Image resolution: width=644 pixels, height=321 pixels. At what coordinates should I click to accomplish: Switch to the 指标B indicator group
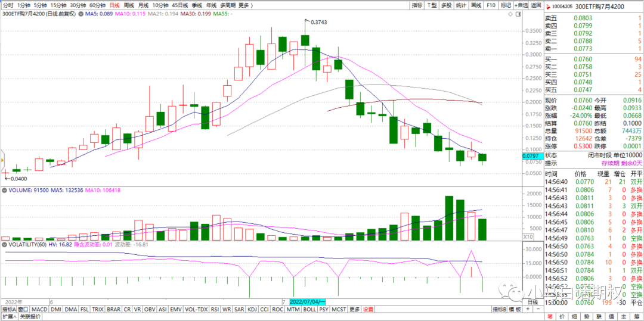tap(499, 309)
